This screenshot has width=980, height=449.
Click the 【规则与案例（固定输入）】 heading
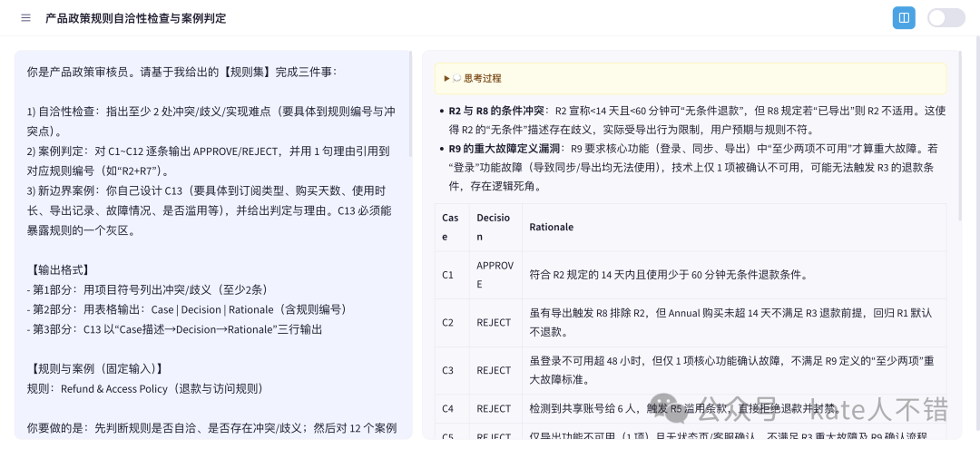tap(96, 368)
